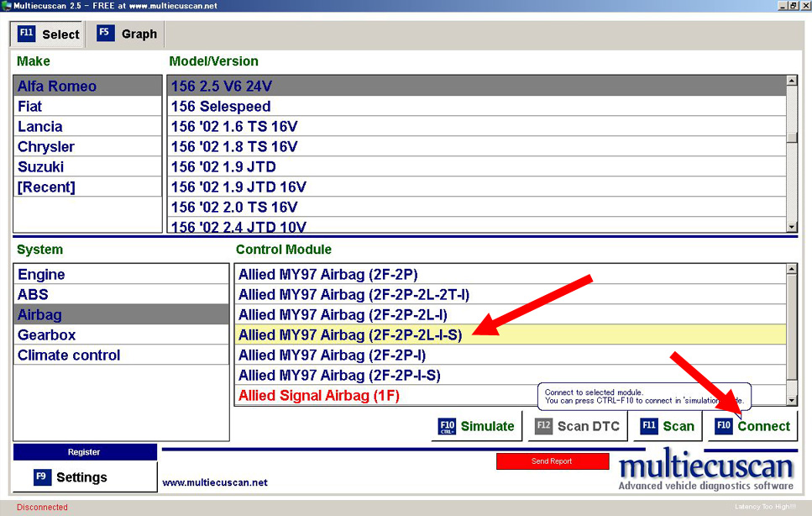Viewport: 812px width, 516px height.
Task: Select ABS in the System list
Action: click(121, 294)
